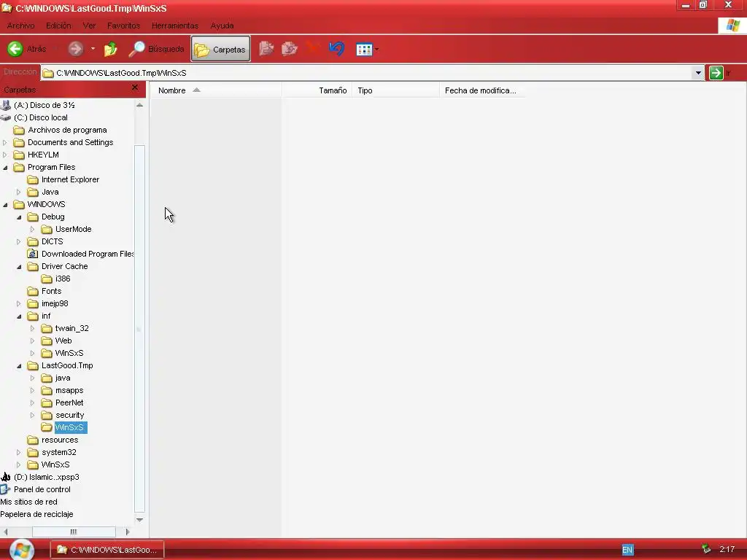
Task: Collapse the Debug folder
Action: pos(19,217)
